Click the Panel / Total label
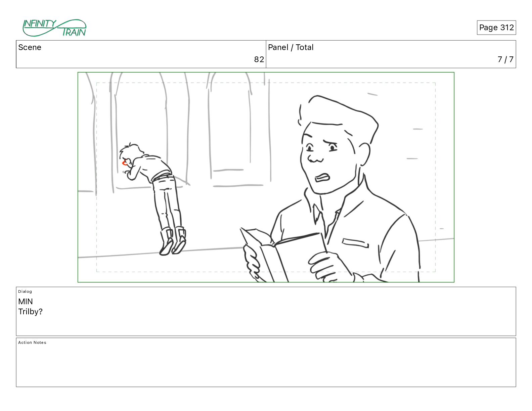The height and width of the screenshot is (411, 532). (291, 47)
